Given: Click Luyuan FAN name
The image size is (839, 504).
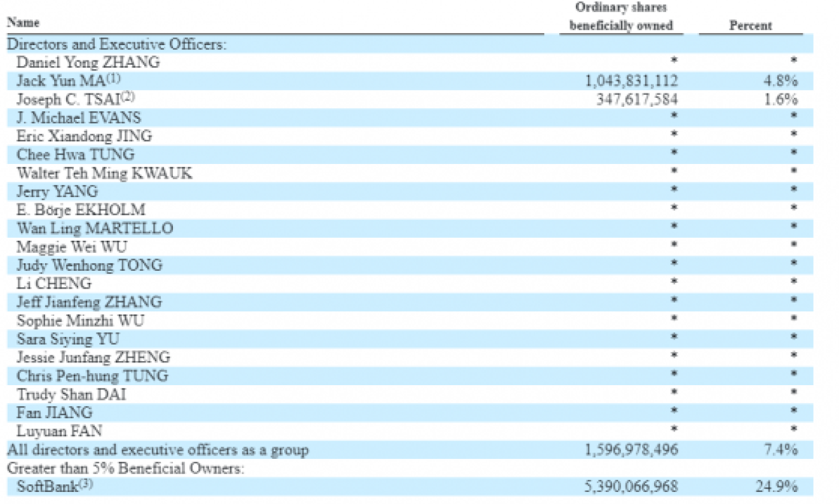Looking at the screenshot, I should coord(59,431).
